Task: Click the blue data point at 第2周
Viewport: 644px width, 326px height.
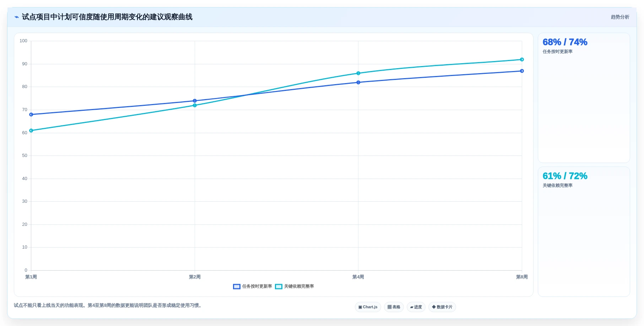Action: point(195,101)
